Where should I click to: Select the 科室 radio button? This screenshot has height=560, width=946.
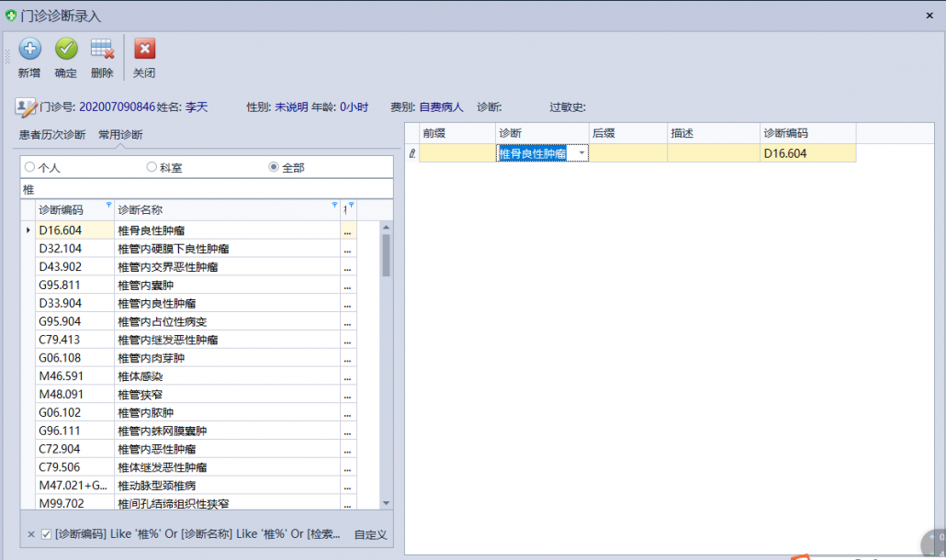[x=152, y=167]
